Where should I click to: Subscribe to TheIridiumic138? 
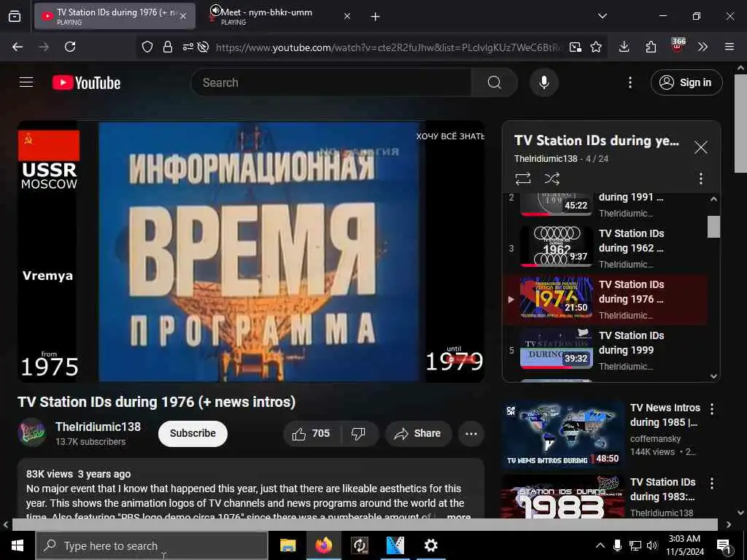(193, 433)
